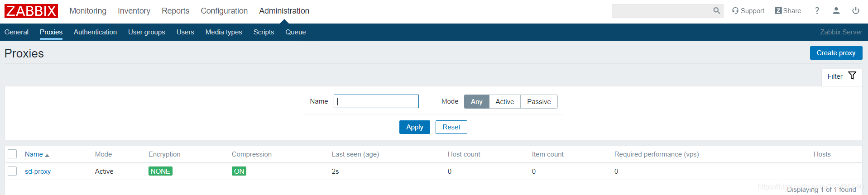Go to the Queue submenu
The width and height of the screenshot is (868, 195).
point(296,32)
